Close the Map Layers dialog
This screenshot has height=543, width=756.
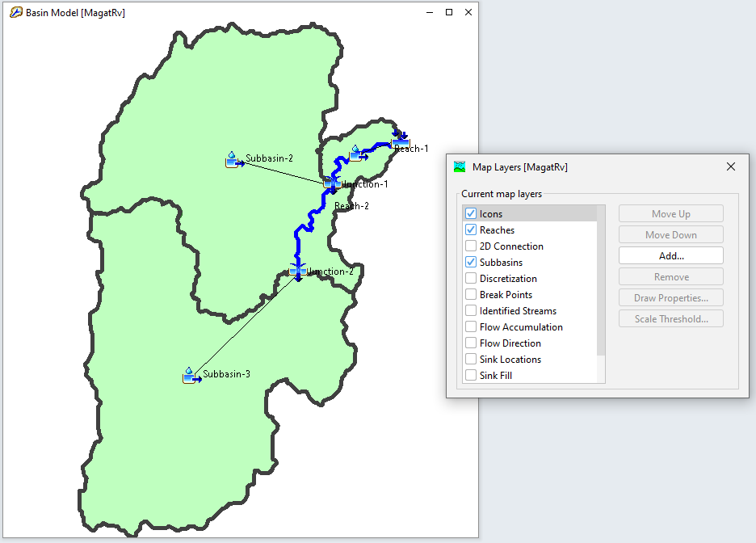731,166
